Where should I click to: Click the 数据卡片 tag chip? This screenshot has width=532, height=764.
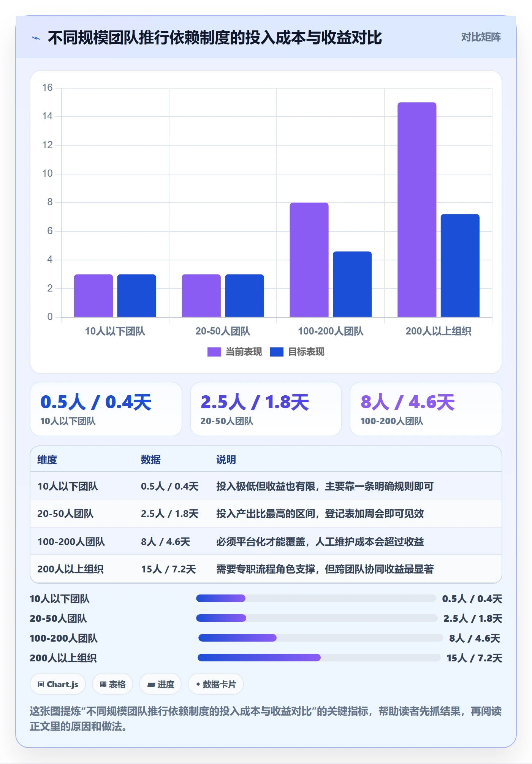point(216,684)
